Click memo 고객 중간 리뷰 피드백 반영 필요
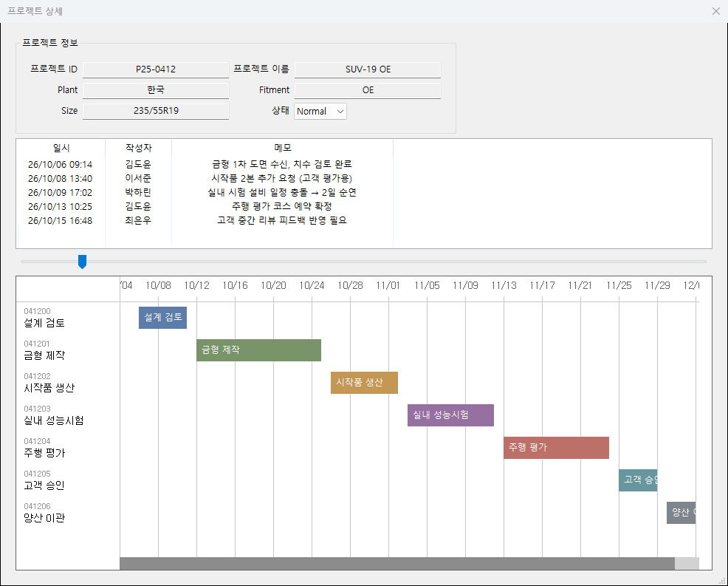The width and height of the screenshot is (728, 586). 282,221
